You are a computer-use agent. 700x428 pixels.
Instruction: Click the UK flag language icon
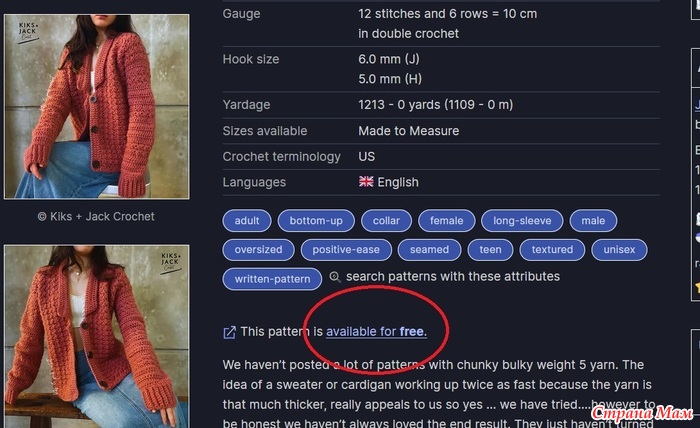(366, 182)
